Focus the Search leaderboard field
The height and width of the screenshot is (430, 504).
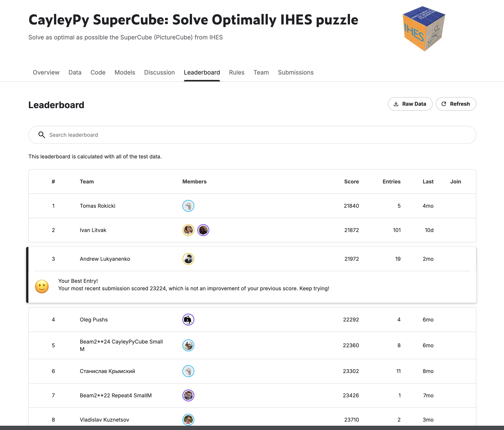252,135
